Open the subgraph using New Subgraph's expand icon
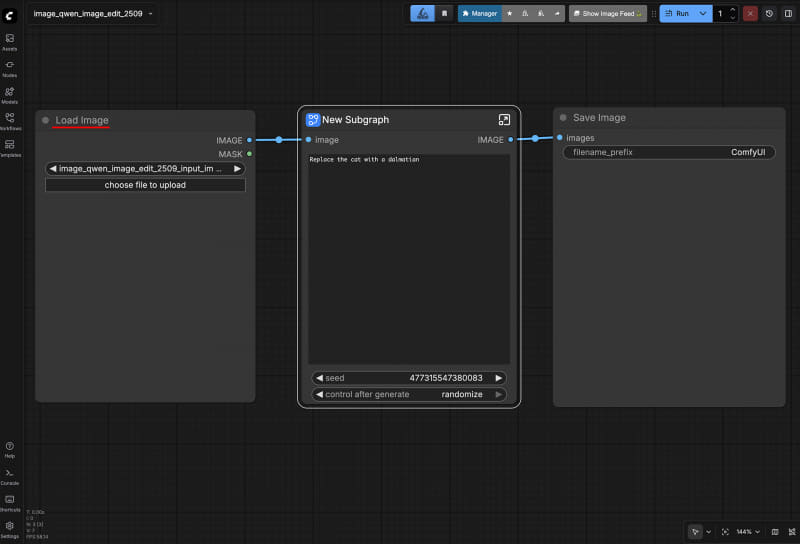Image resolution: width=800 pixels, height=544 pixels. [504, 120]
